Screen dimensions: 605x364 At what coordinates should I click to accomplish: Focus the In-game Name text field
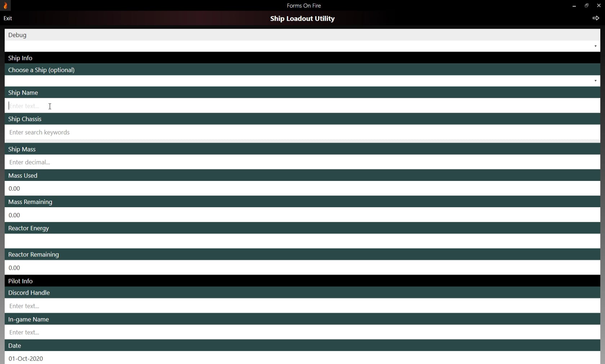click(302, 332)
